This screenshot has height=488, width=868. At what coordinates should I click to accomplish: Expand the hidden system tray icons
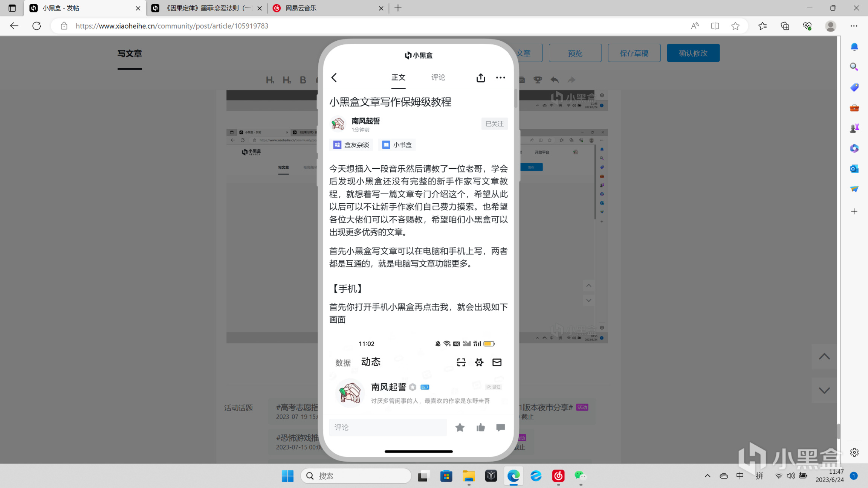pos(708,476)
